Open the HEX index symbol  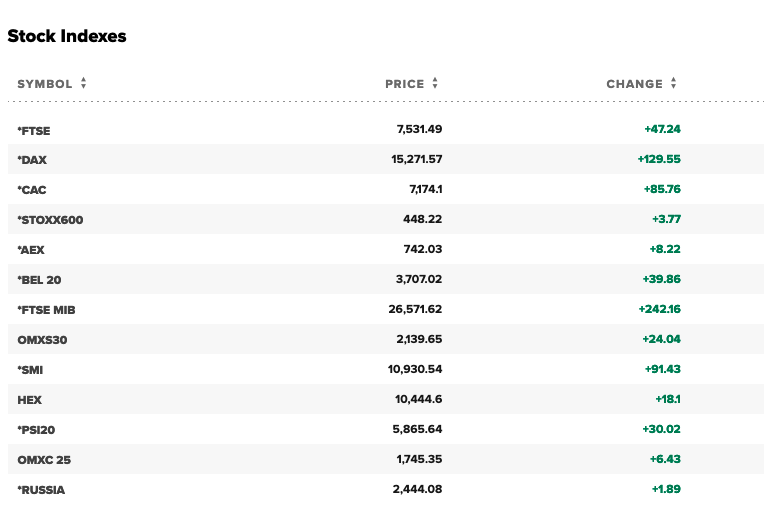click(x=29, y=400)
